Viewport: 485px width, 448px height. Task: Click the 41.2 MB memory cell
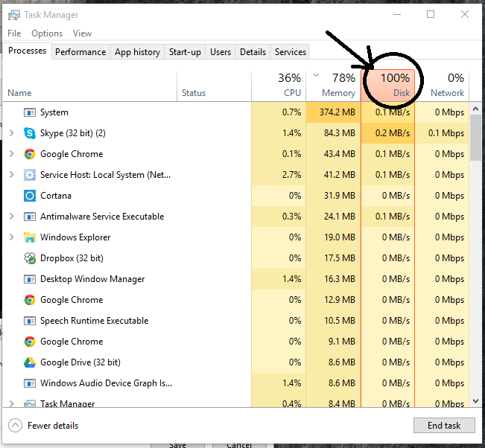tap(334, 175)
